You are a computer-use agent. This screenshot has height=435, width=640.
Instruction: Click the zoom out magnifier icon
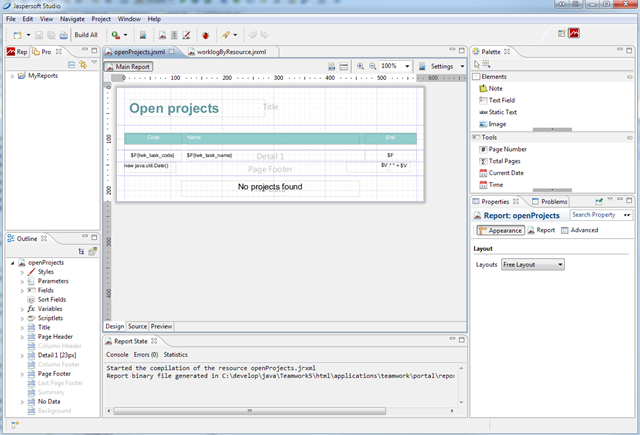pyautogui.click(x=372, y=66)
